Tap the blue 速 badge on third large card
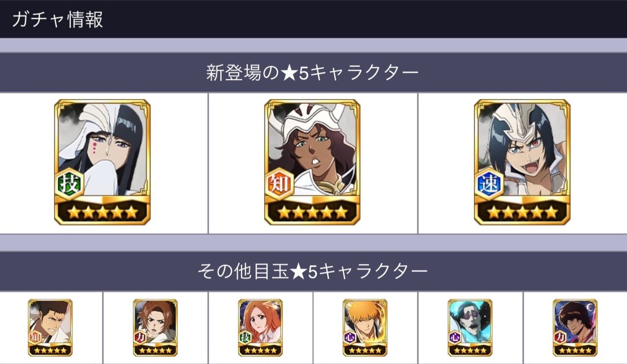This screenshot has width=627, height=364. coord(489,183)
